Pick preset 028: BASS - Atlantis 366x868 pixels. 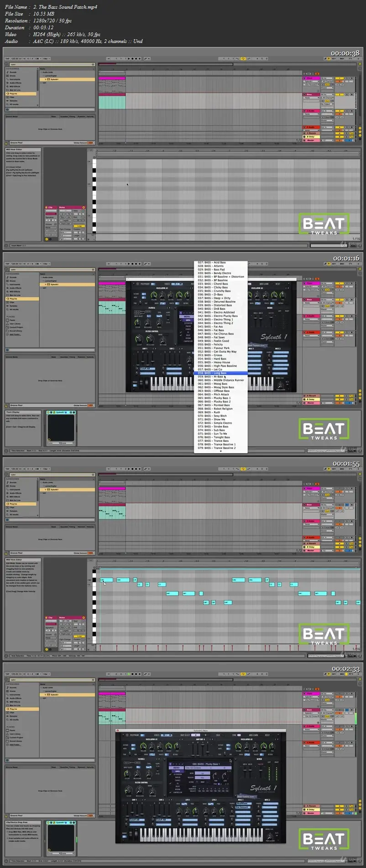point(221,266)
